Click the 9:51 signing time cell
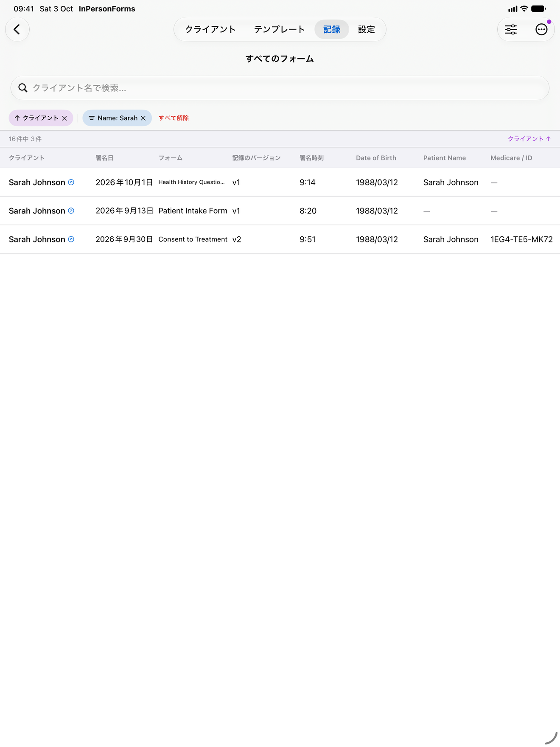 (308, 239)
